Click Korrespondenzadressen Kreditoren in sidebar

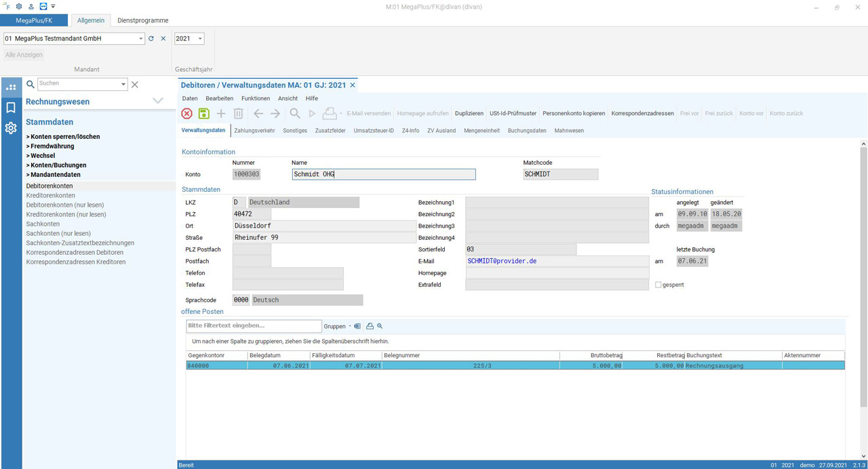click(x=76, y=262)
